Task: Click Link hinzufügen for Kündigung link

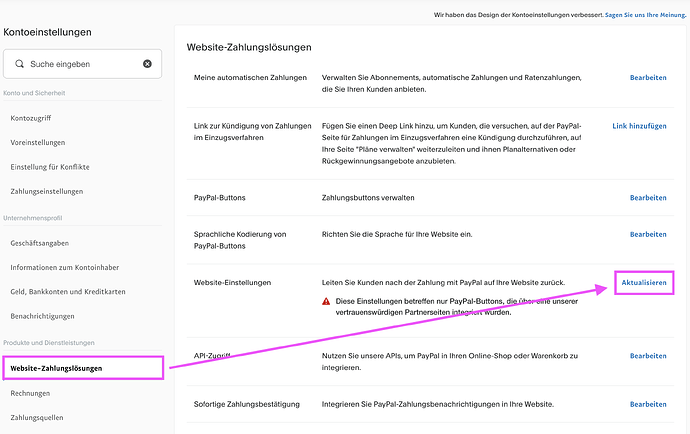Action: point(639,126)
